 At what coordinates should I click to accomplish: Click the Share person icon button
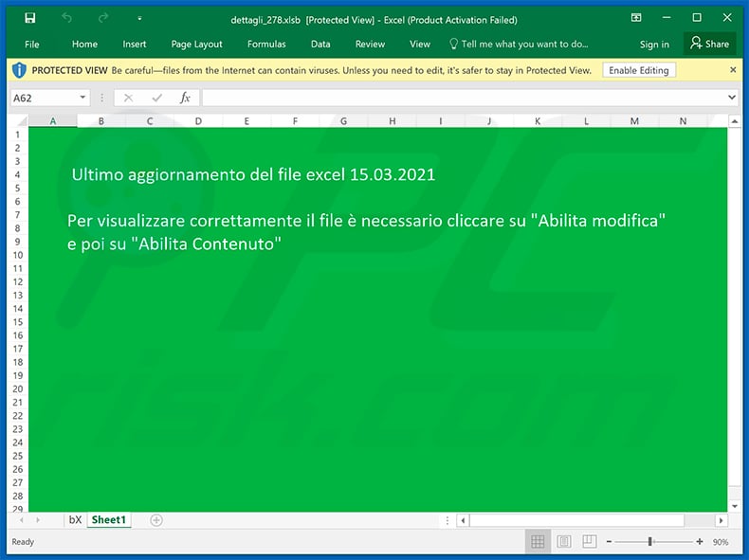[x=709, y=44]
